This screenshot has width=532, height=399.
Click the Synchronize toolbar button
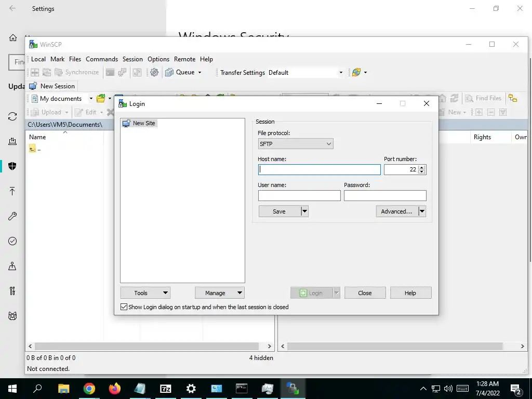[x=77, y=72]
